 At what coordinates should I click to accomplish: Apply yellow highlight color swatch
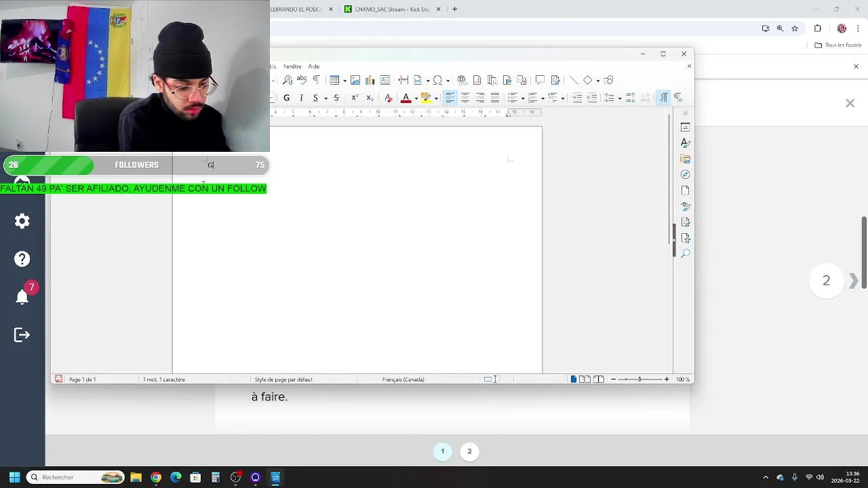pos(426,98)
